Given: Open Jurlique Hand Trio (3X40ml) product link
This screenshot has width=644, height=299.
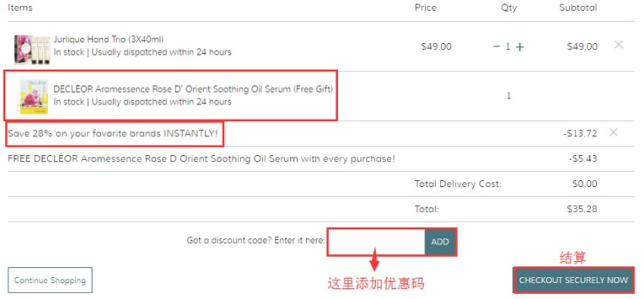Looking at the screenshot, I should [x=109, y=39].
